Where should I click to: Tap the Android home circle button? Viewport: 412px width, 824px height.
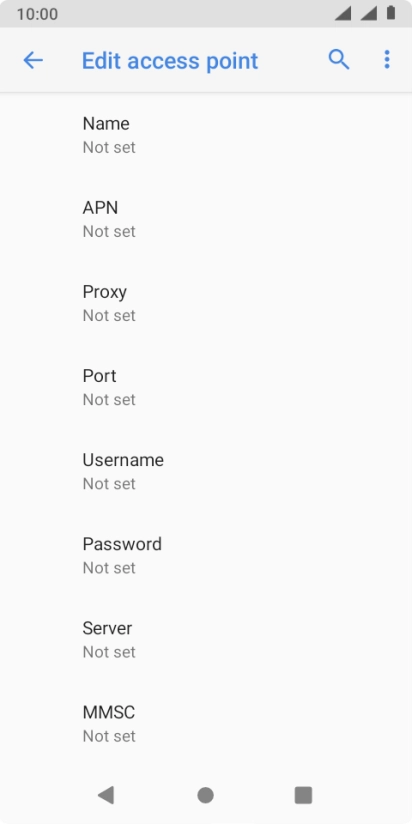(205, 795)
